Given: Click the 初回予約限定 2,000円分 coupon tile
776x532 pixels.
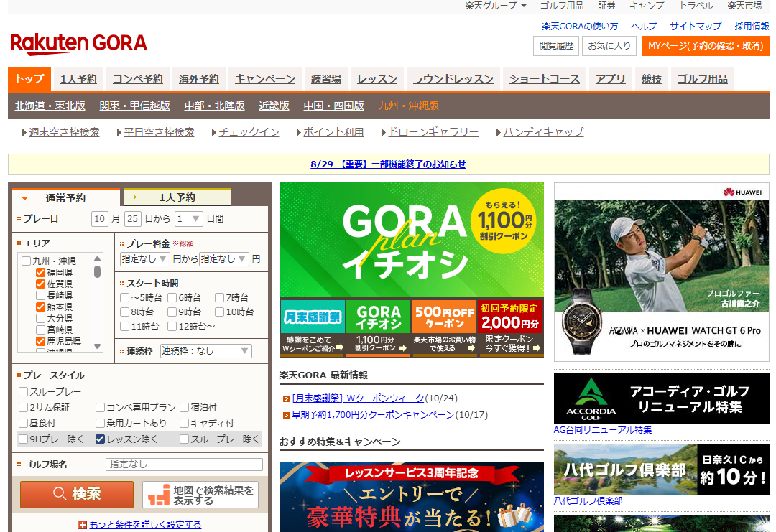Looking at the screenshot, I should click(510, 327).
